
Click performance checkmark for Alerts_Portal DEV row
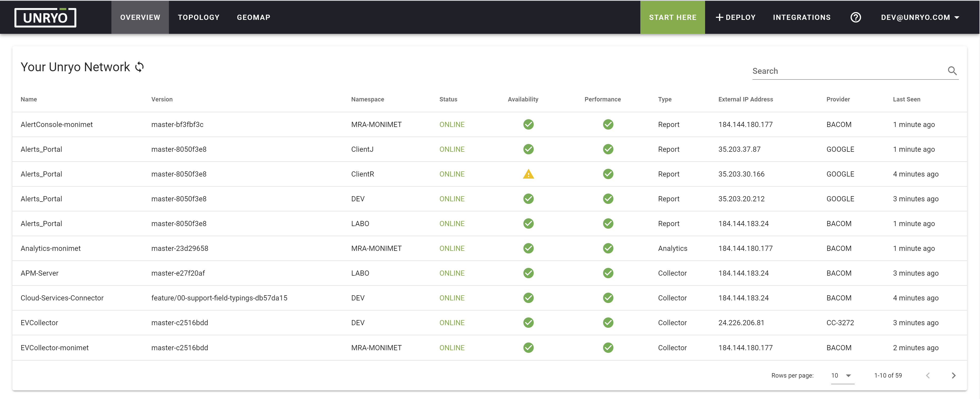click(608, 199)
